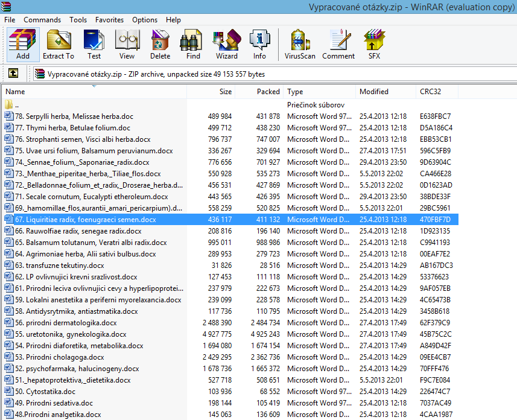The width and height of the screenshot is (517, 420).
Task: Select 62. LP ovlivnujici krevni srazlivost.docx
Action: pos(230,277)
